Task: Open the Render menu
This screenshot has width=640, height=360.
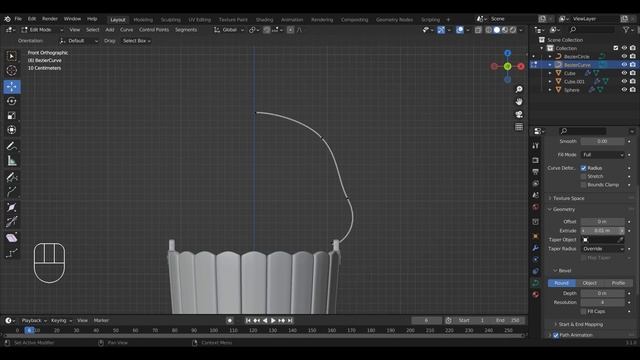Action: click(x=50, y=19)
